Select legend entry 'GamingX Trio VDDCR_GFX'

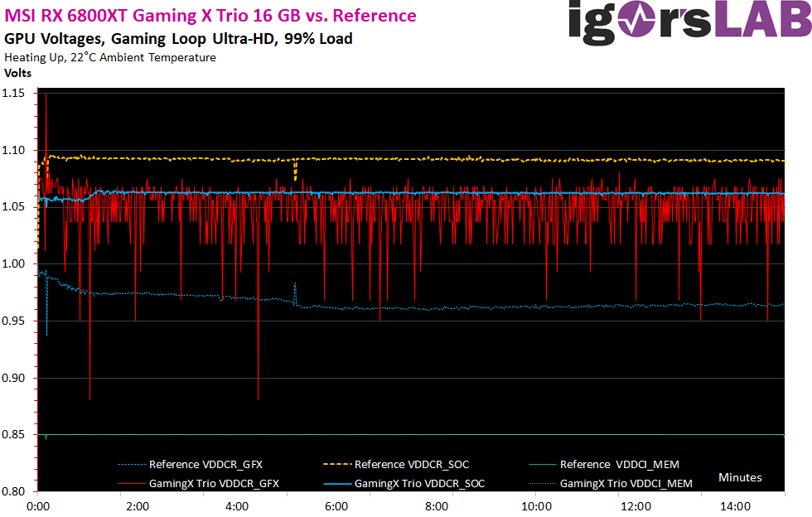[x=214, y=484]
